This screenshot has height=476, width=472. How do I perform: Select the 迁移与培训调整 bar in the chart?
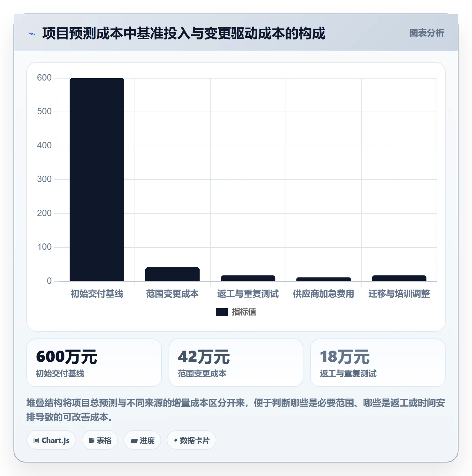coord(399,278)
